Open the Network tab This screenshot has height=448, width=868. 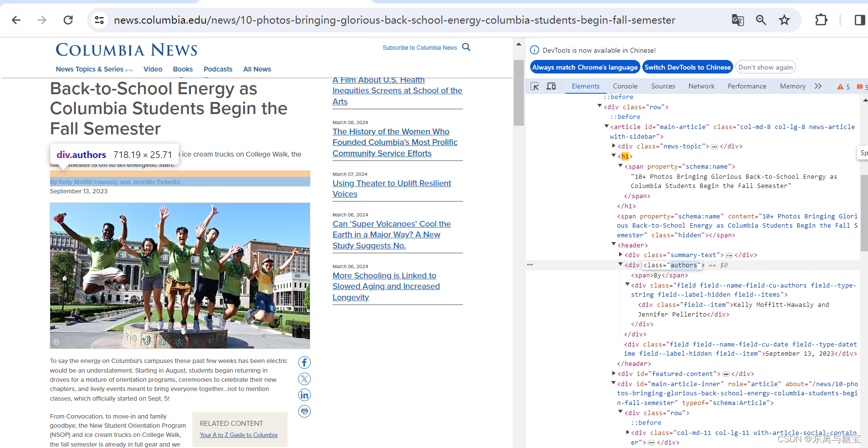[x=701, y=86]
